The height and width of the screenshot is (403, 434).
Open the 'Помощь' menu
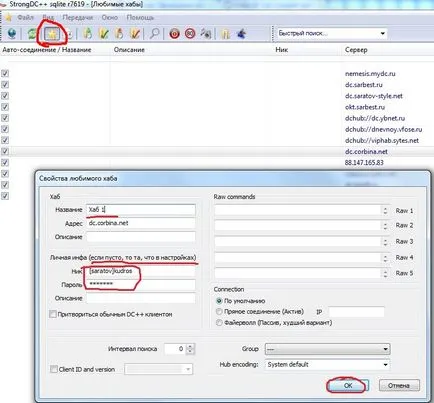140,17
